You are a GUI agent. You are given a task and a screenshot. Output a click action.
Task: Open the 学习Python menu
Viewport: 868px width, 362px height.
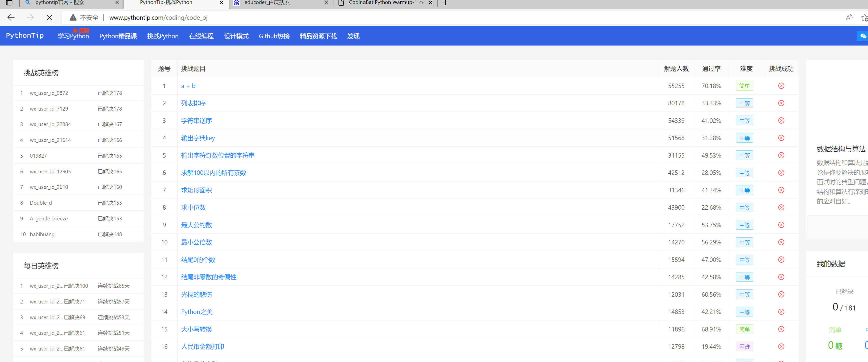73,36
